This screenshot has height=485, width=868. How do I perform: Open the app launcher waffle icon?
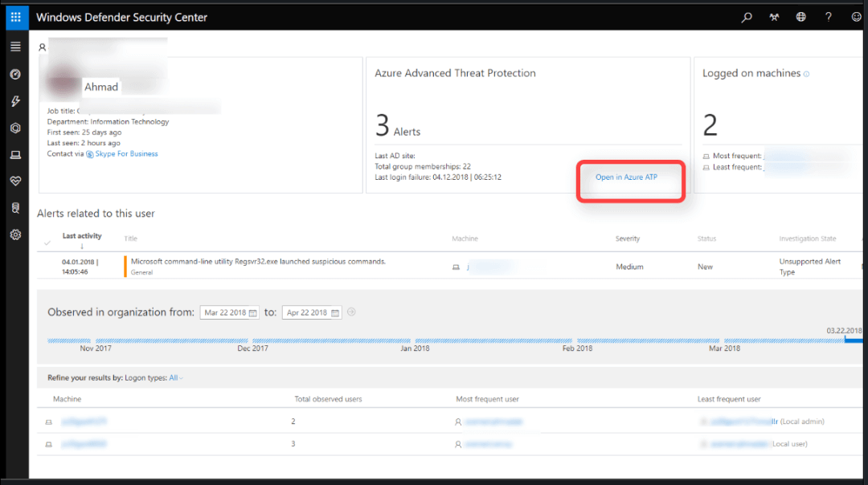coord(15,17)
